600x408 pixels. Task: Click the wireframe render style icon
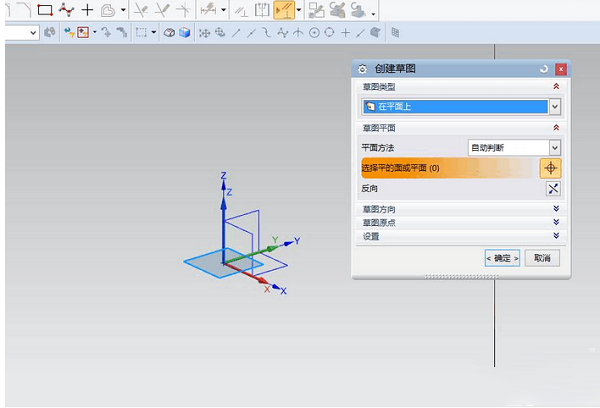[170, 33]
